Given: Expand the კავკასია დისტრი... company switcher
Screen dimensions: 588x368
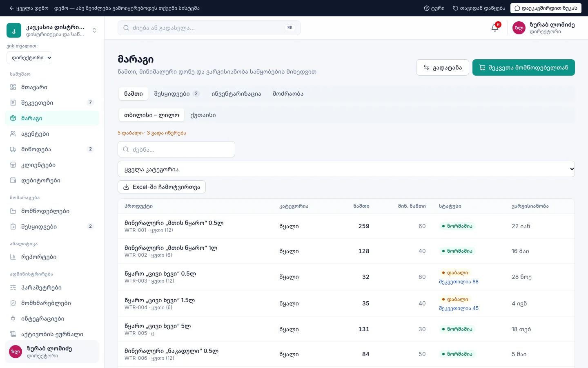Looking at the screenshot, I should (x=52, y=30).
